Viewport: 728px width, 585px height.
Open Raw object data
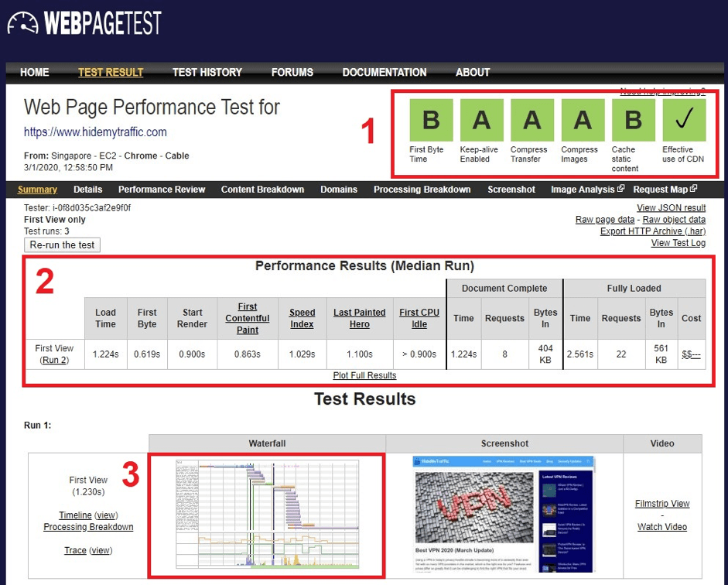click(x=674, y=219)
